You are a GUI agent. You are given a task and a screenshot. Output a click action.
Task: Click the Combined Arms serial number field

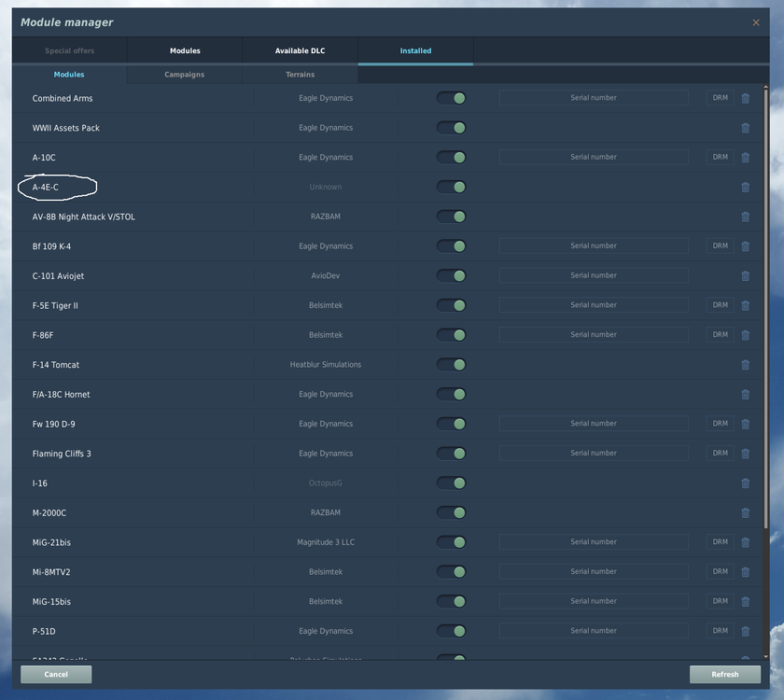594,97
